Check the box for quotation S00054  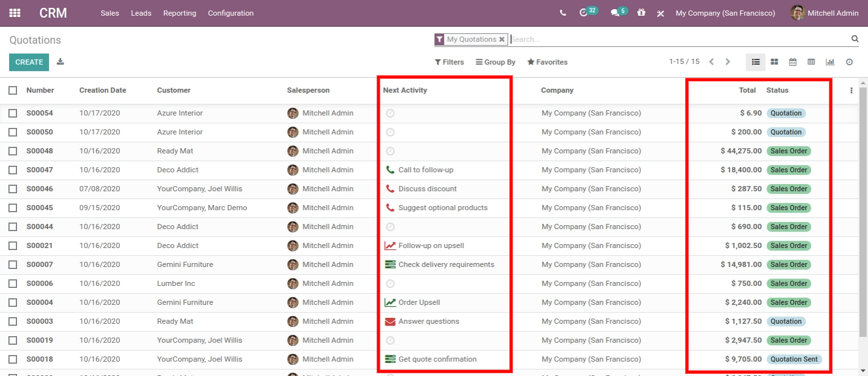tap(13, 113)
